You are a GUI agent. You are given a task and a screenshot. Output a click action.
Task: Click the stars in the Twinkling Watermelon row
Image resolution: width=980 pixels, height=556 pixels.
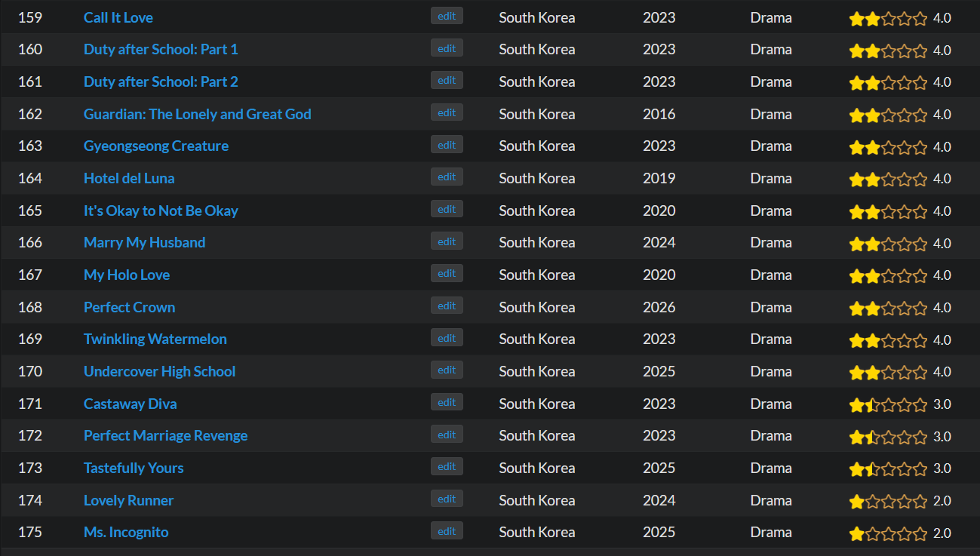888,339
